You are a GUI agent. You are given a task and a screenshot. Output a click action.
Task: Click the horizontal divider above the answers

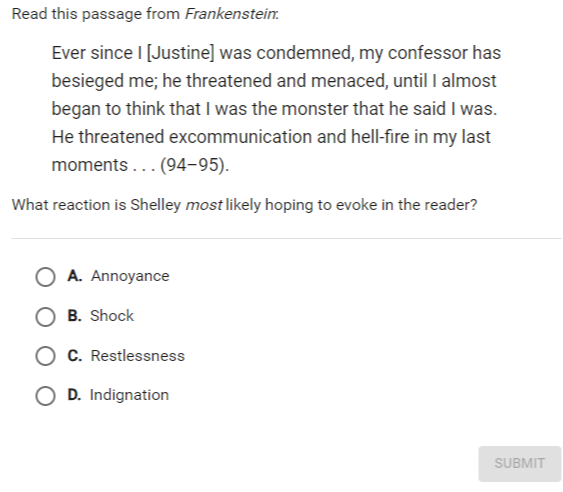(286, 238)
